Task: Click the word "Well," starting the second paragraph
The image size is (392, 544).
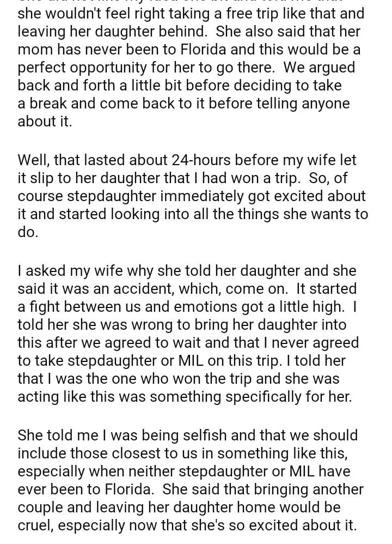Action: point(34,160)
